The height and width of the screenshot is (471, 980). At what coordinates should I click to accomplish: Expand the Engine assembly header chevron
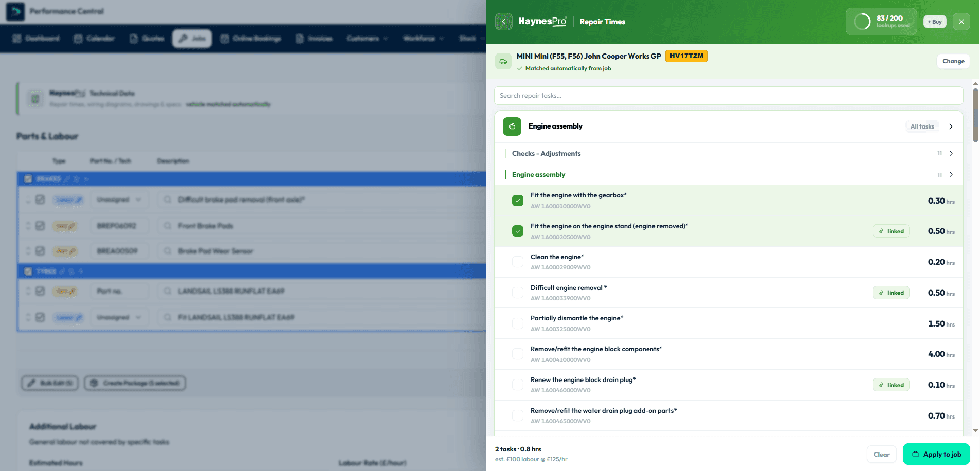click(x=951, y=126)
